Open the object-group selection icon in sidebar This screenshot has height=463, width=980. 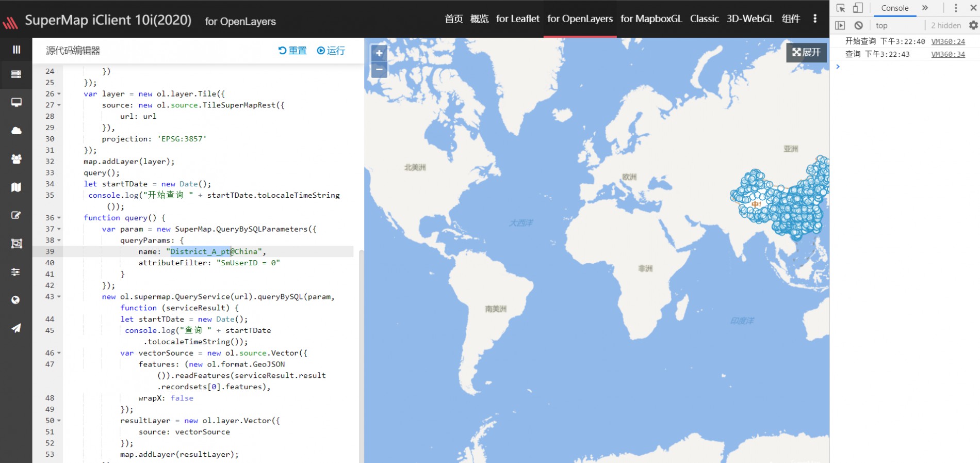(17, 244)
